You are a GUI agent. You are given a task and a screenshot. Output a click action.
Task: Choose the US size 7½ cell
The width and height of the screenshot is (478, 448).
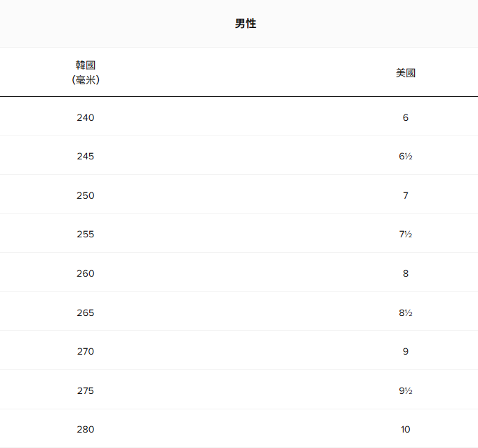405,234
